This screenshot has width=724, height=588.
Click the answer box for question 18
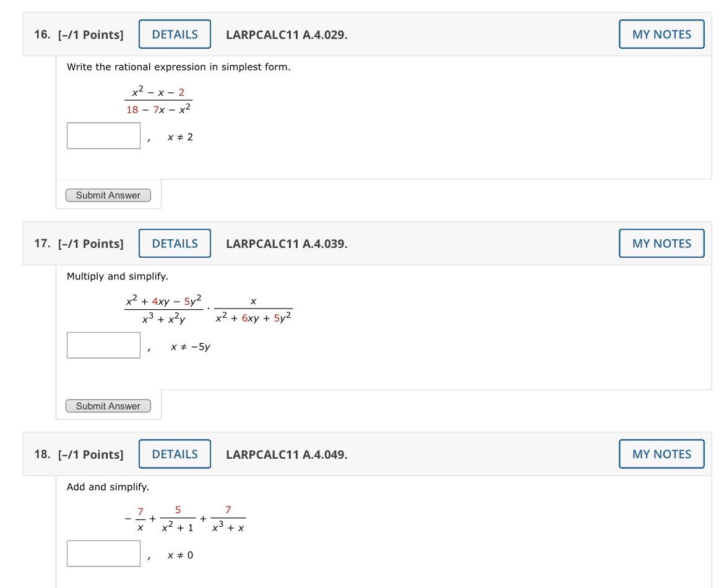[103, 553]
